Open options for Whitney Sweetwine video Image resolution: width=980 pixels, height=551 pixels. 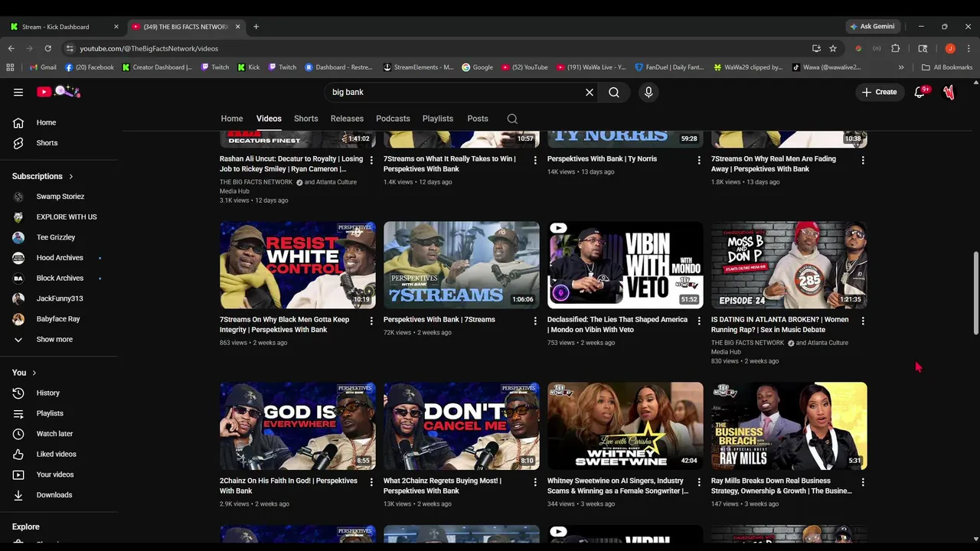pos(698,482)
